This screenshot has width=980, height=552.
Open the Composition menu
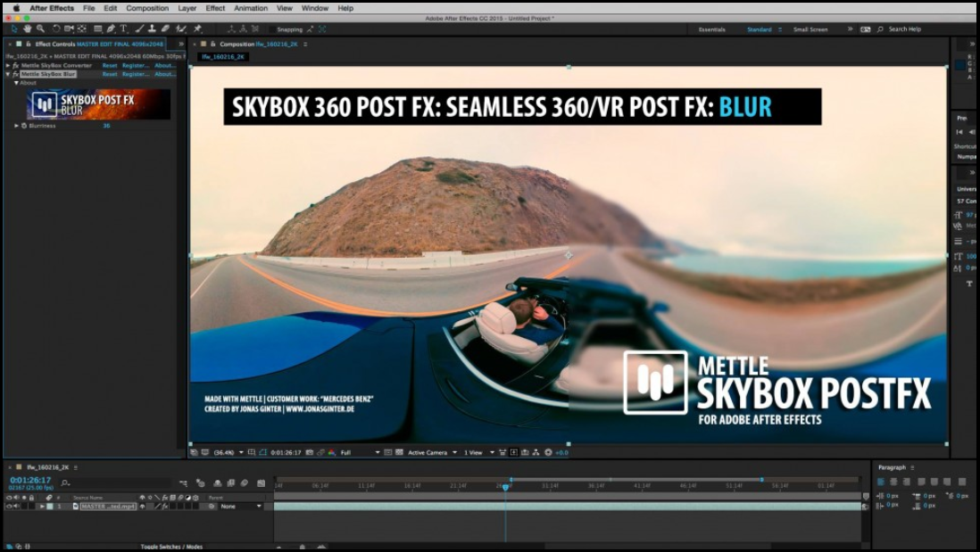point(147,8)
